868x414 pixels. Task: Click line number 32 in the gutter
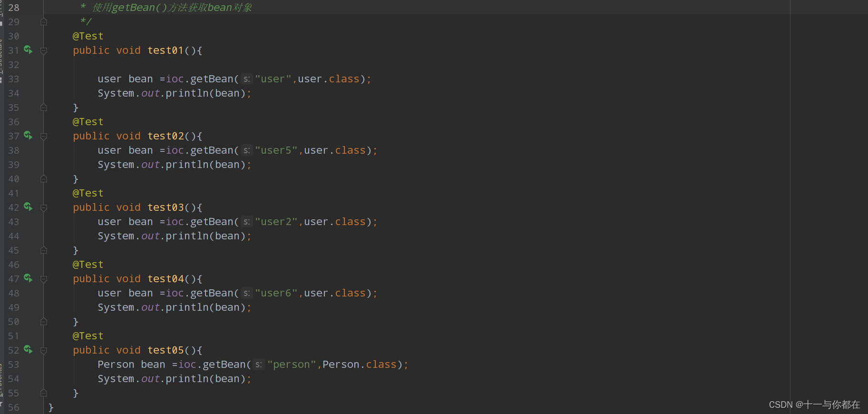(14, 65)
